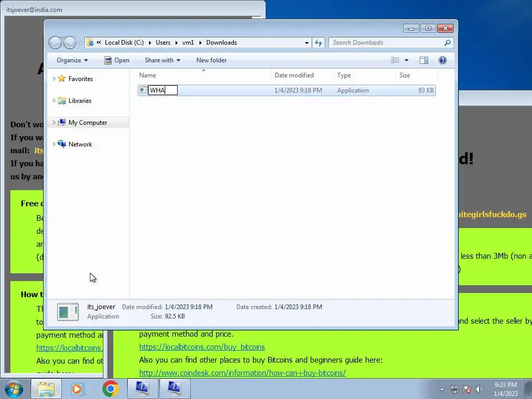Open the coindesk how-can-i-buy-bitcoins link
The image size is (532, 399).
[242, 373]
